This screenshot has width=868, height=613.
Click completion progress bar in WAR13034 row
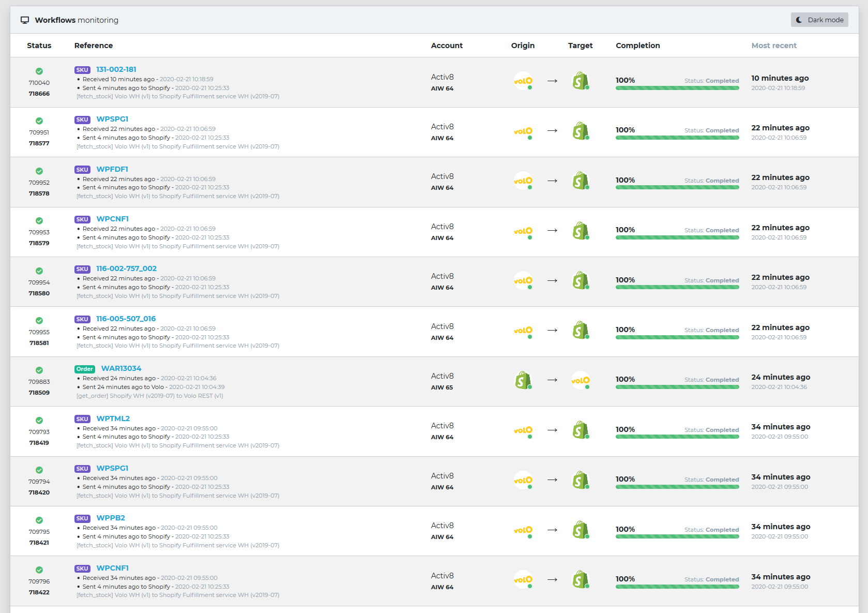(x=677, y=387)
